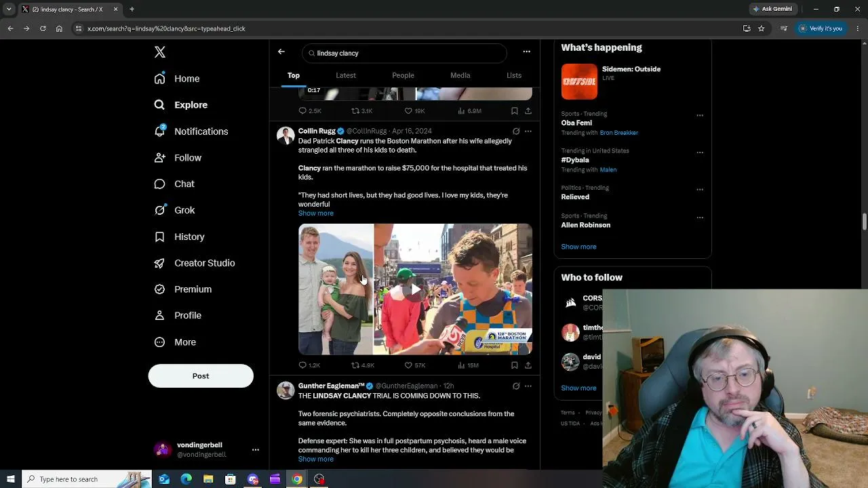Open more options for #Dybala trend
Image resolution: width=868 pixels, height=488 pixels.
click(700, 152)
